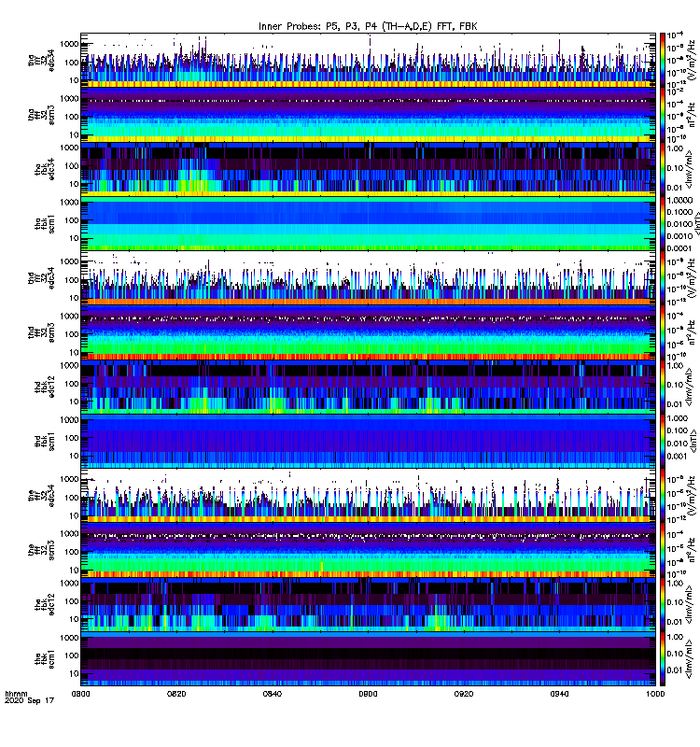Click the 'thd fbk edc12' axis label
The height and width of the screenshot is (747, 700).
[45, 387]
